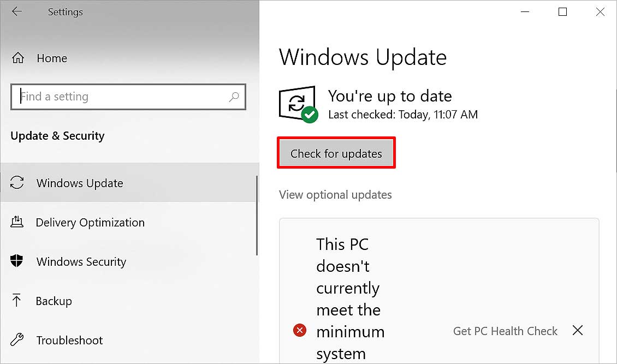Image resolution: width=617 pixels, height=364 pixels.
Task: Open View optional updates link
Action: coord(335,195)
